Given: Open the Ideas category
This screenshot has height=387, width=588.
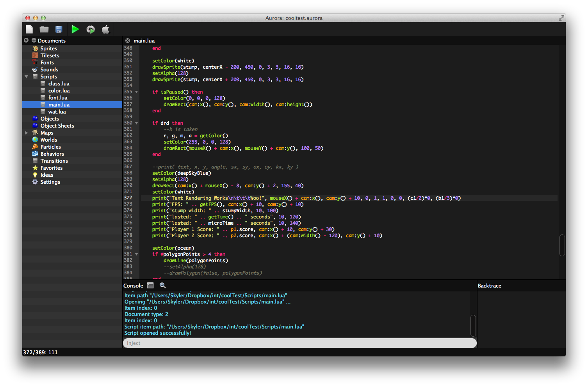Looking at the screenshot, I should click(47, 175).
